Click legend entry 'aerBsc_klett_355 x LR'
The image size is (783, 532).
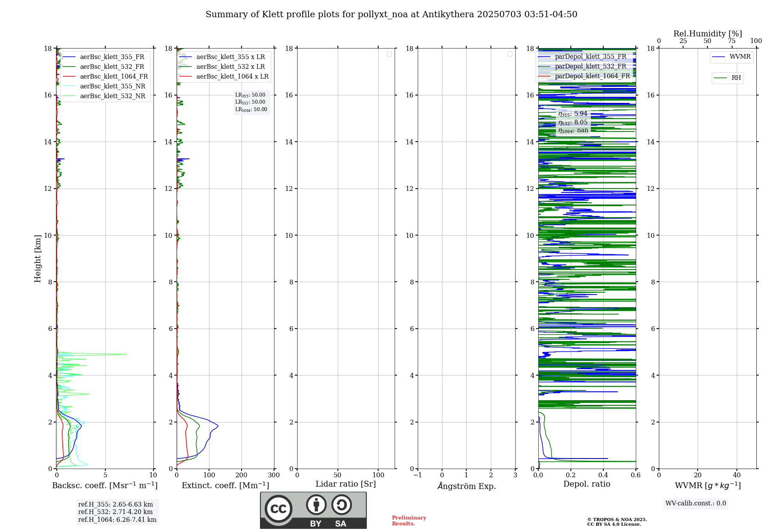coord(222,57)
